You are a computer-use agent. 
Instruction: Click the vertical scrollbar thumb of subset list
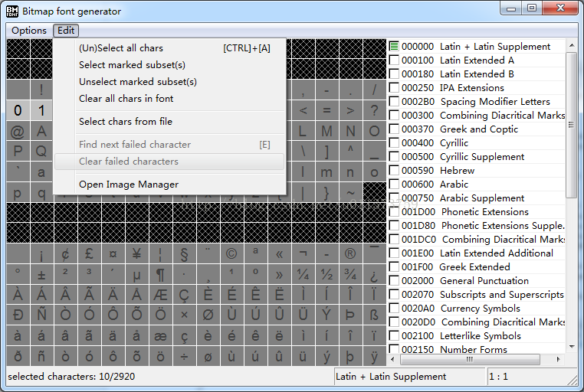[x=571, y=125]
